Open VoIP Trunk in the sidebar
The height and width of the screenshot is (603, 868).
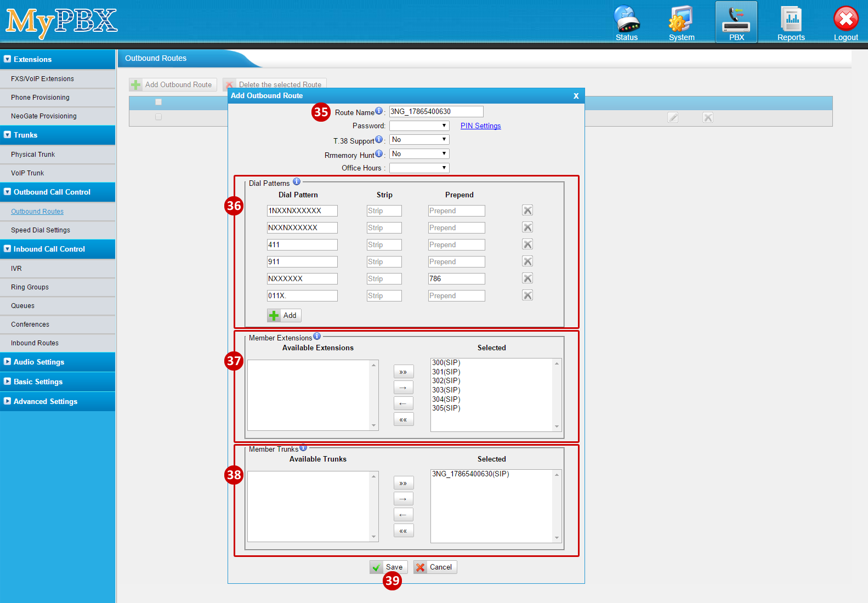[x=27, y=173]
